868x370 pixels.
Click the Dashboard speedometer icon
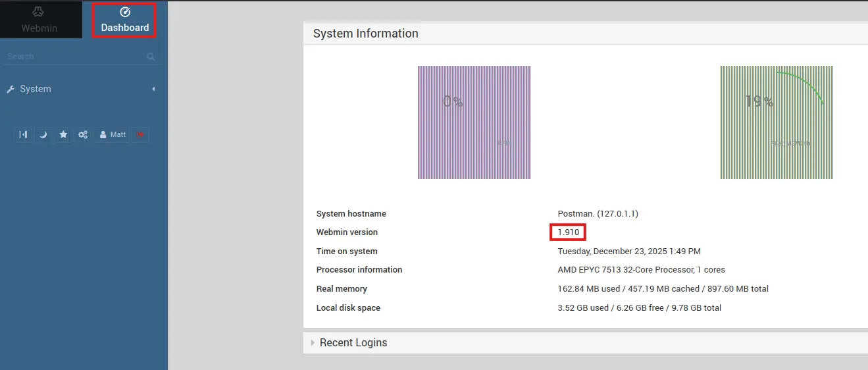click(x=125, y=12)
